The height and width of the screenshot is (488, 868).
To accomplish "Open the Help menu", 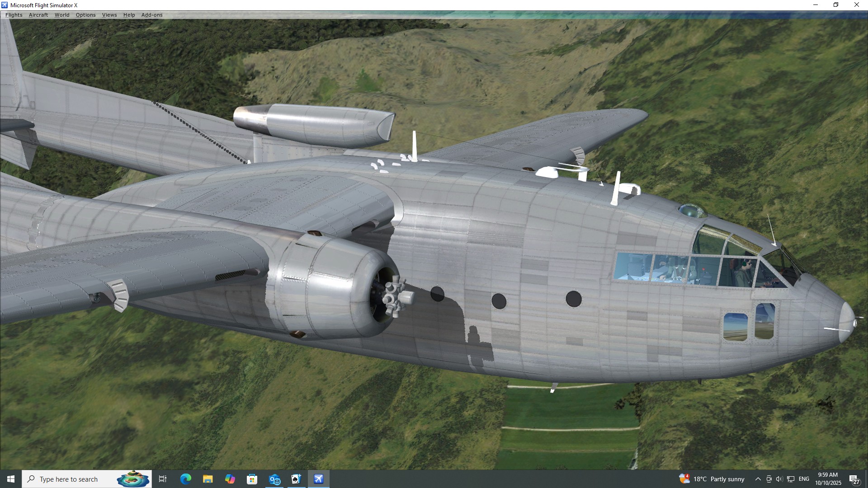I will coord(129,15).
